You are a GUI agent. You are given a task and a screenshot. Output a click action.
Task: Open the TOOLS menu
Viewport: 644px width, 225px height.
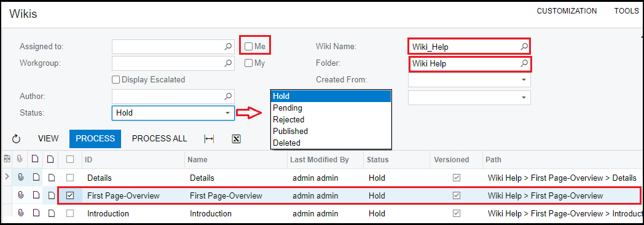[x=626, y=11]
